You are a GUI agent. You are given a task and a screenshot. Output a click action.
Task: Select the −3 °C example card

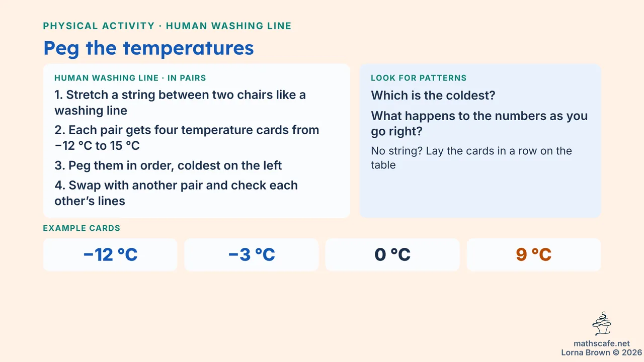point(252,255)
